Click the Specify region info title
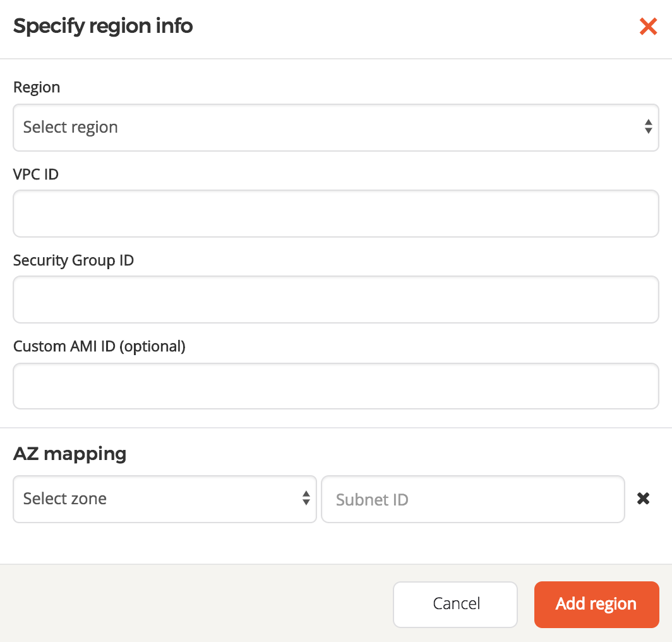Viewport: 672px width, 642px height. [x=103, y=26]
